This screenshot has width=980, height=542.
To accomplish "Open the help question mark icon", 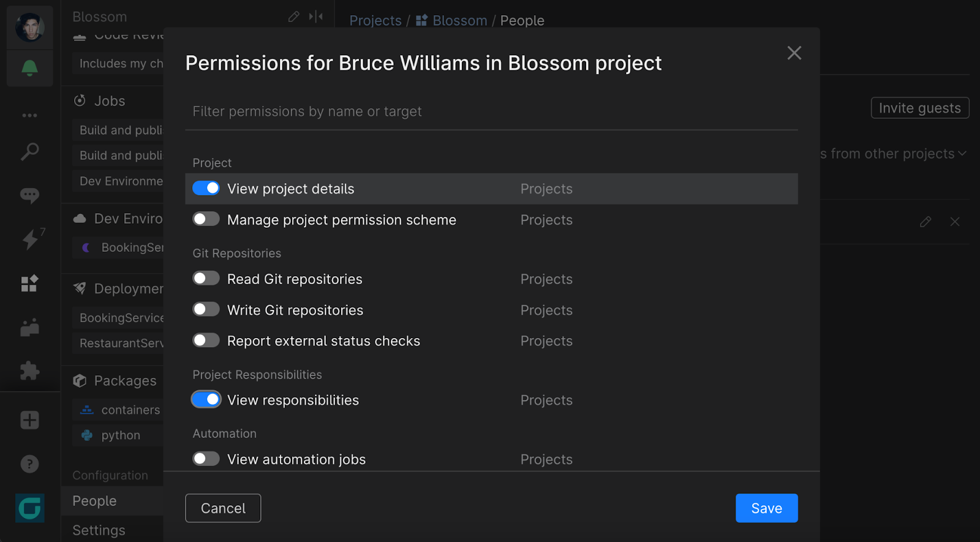I will [29, 464].
